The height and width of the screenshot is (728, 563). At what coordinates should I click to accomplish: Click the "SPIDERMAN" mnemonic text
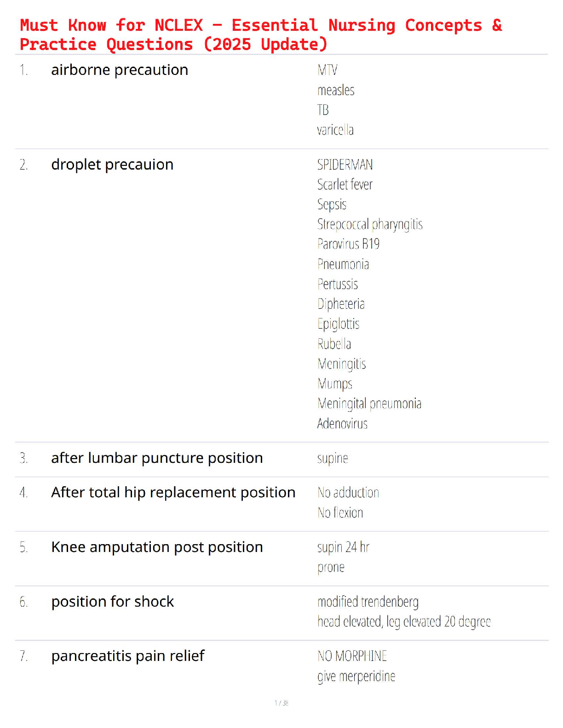[345, 165]
